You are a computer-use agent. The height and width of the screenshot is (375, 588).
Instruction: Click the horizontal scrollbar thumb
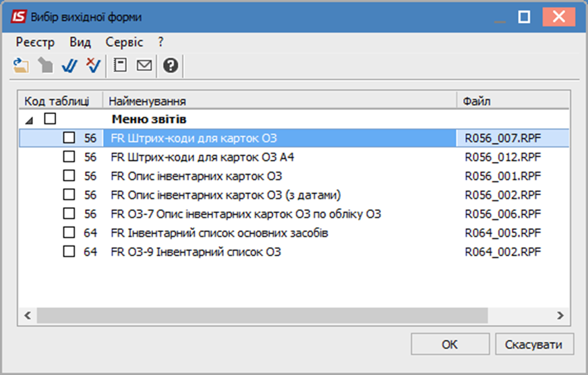(x=262, y=316)
